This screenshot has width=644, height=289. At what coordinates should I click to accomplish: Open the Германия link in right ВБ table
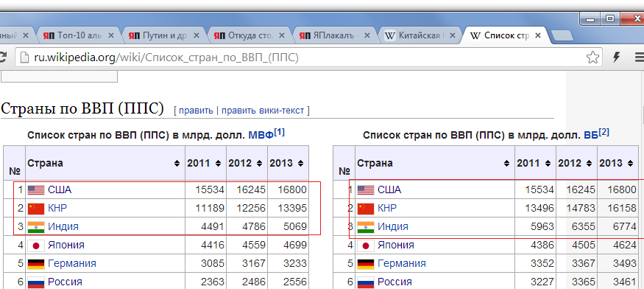[x=402, y=263]
